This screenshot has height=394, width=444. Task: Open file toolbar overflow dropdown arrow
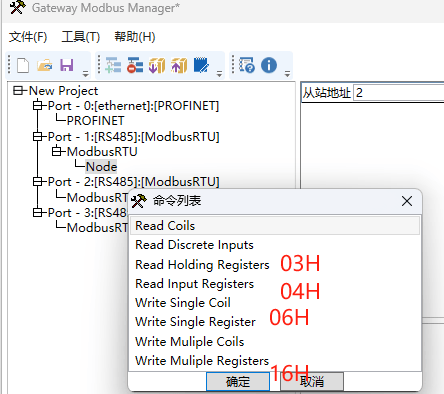pyautogui.click(x=86, y=74)
